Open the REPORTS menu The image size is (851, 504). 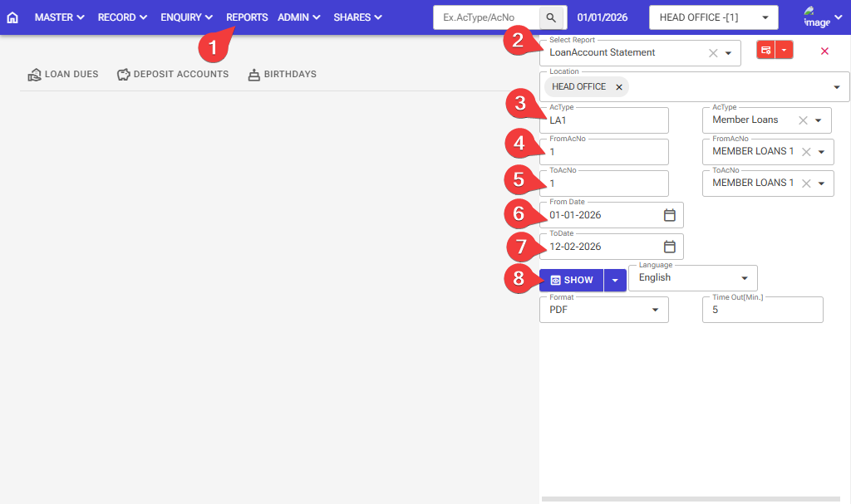click(x=247, y=17)
